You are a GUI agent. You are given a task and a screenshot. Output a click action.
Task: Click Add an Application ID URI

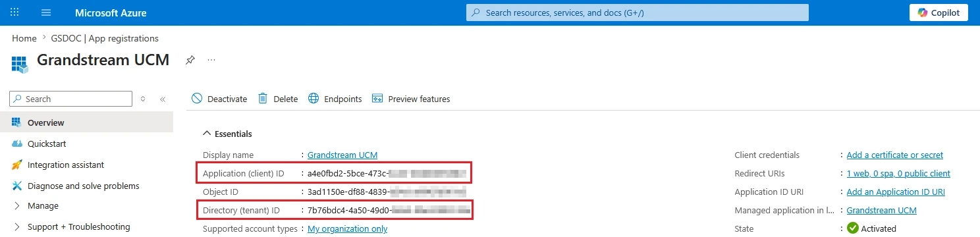(x=896, y=192)
